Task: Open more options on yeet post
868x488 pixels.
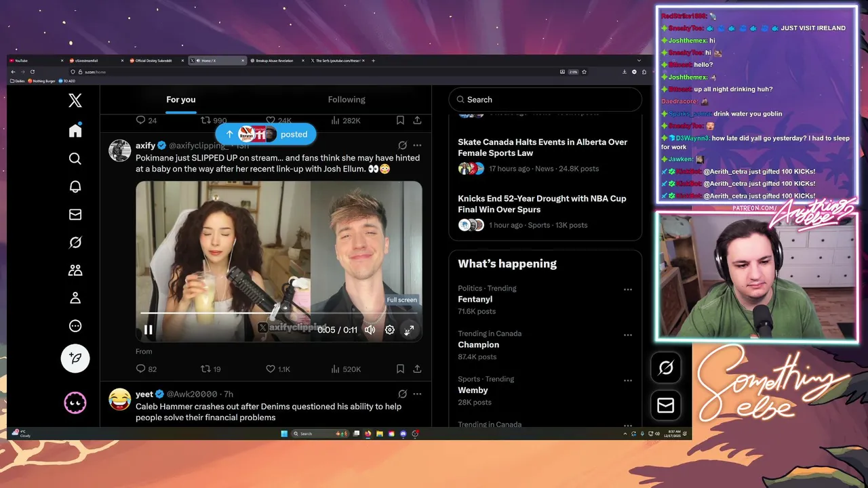Action: 417,394
